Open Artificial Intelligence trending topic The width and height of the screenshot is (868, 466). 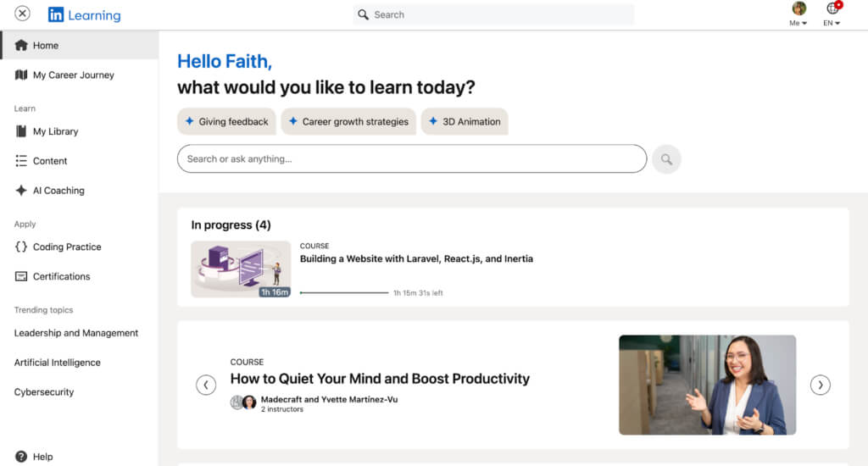57,363
